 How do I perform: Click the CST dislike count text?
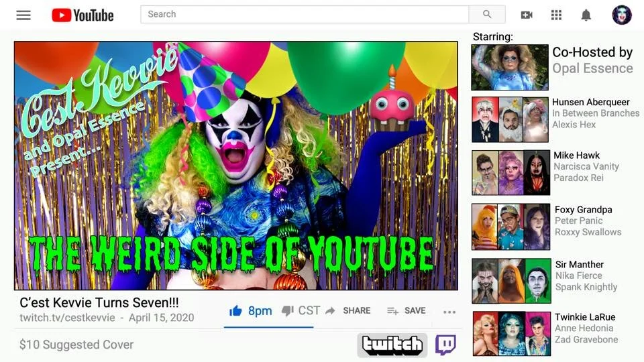(x=309, y=310)
